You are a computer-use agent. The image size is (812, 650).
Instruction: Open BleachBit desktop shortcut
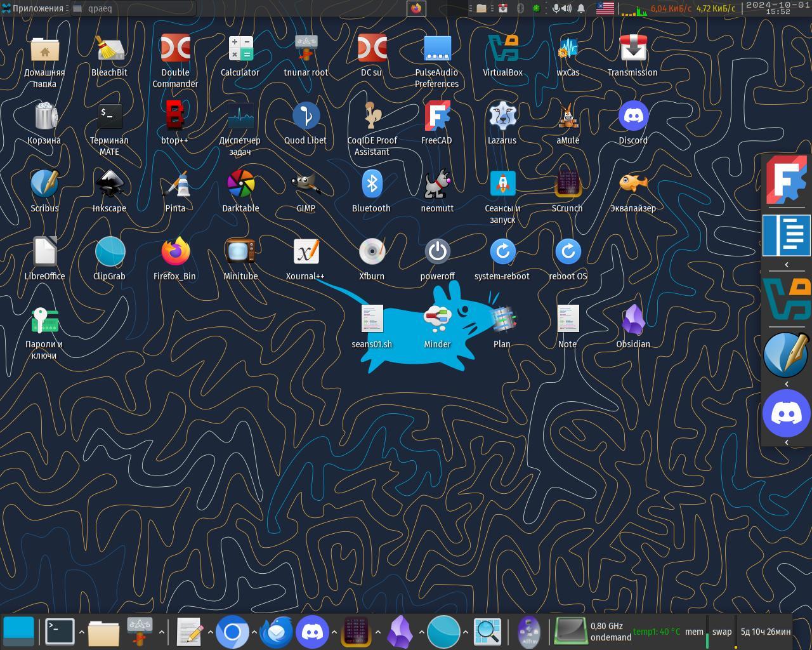tap(109, 50)
